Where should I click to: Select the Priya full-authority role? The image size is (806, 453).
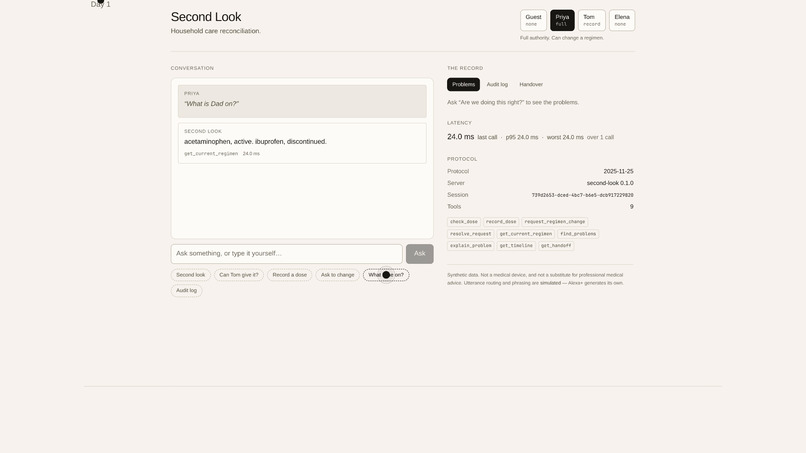562,20
